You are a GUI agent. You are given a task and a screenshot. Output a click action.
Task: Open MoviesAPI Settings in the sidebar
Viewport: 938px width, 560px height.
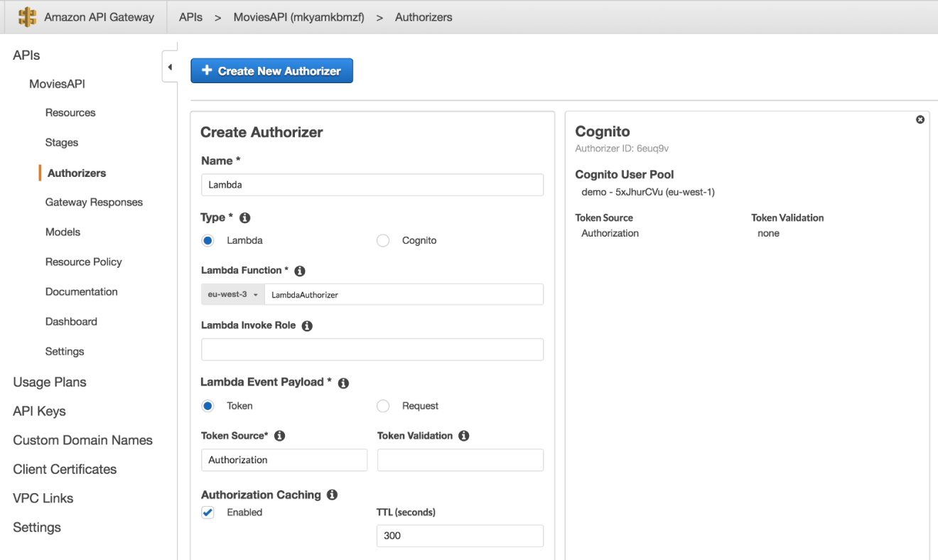pos(65,352)
